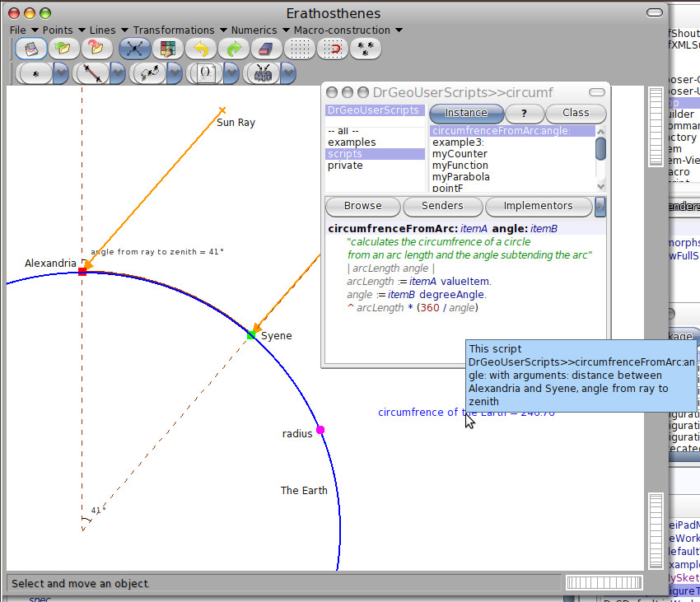The width and height of the screenshot is (700, 602).
Task: Toggle the Instance button in script browser
Action: 465,113
